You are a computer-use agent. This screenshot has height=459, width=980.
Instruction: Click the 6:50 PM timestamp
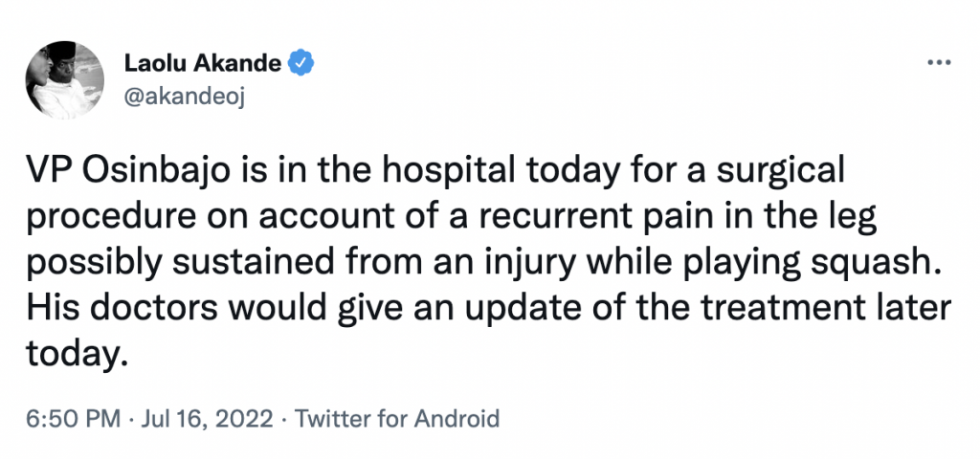tap(73, 418)
